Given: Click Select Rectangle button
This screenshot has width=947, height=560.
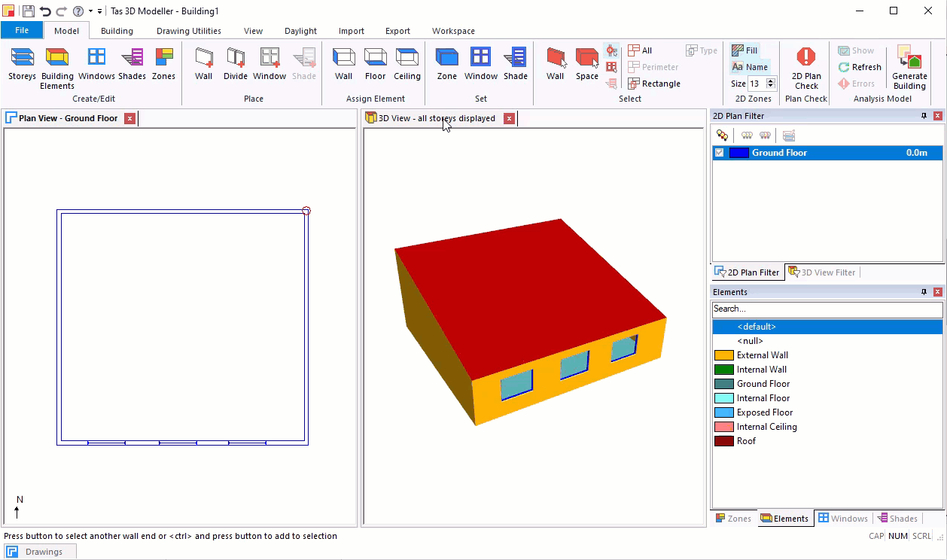Looking at the screenshot, I should point(654,84).
